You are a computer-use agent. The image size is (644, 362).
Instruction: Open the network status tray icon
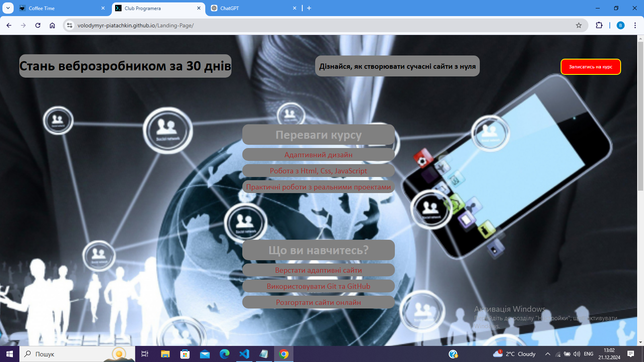[x=558, y=354]
